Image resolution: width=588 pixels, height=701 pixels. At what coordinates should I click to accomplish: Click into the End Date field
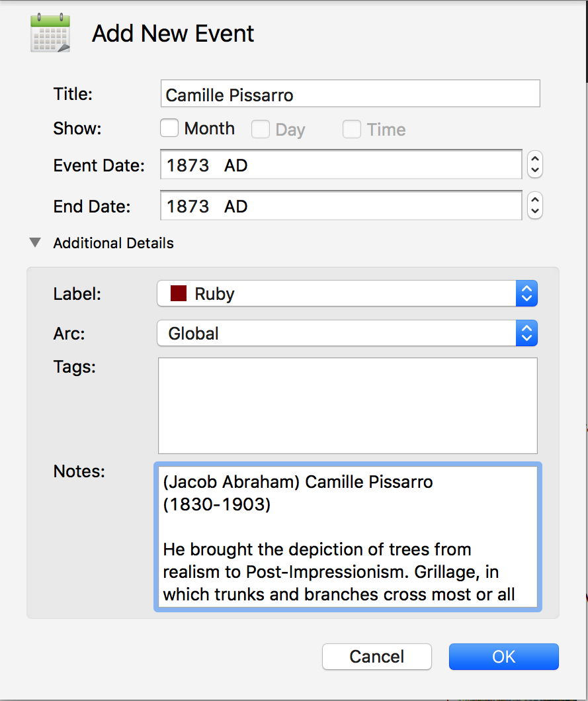click(x=341, y=207)
